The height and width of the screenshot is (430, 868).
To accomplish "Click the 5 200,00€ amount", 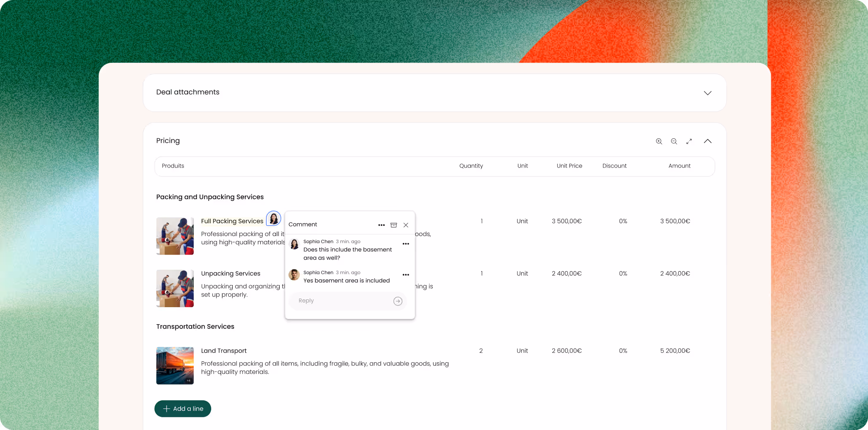I will tap(675, 351).
